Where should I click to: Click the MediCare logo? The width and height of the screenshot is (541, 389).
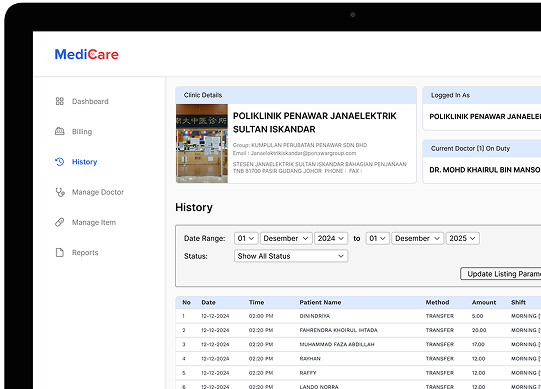tap(87, 54)
